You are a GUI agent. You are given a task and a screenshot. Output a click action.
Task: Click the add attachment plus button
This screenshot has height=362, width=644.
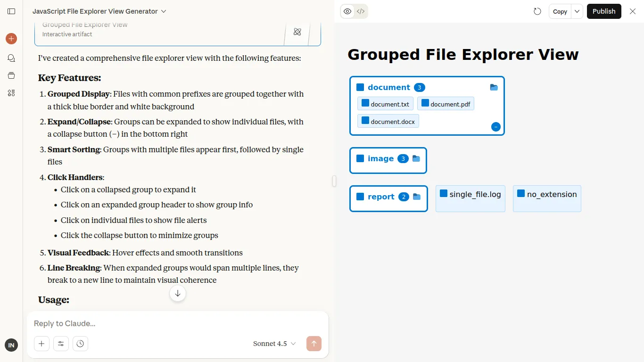pyautogui.click(x=41, y=344)
